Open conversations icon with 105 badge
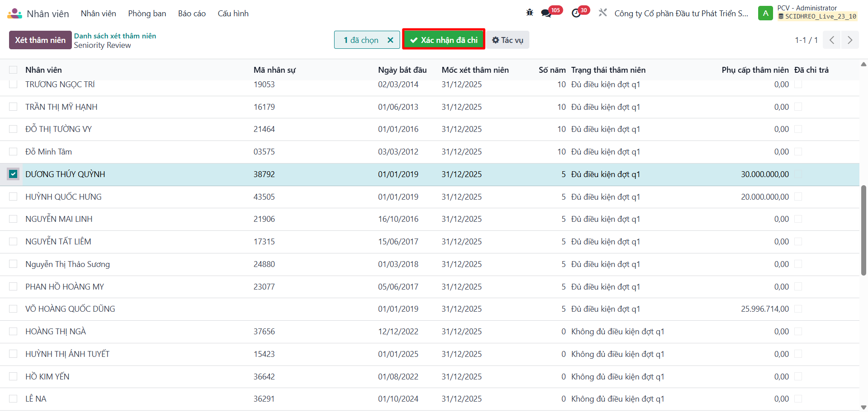The image size is (868, 412). pyautogui.click(x=547, y=13)
